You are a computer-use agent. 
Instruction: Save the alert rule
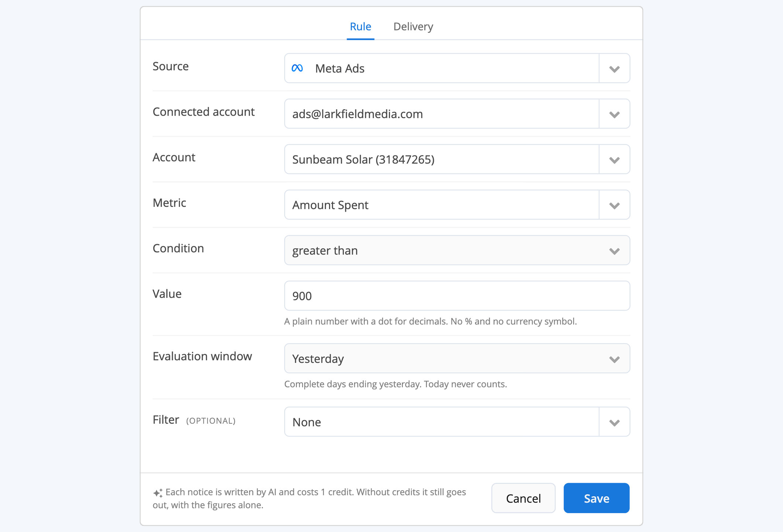tap(596, 498)
